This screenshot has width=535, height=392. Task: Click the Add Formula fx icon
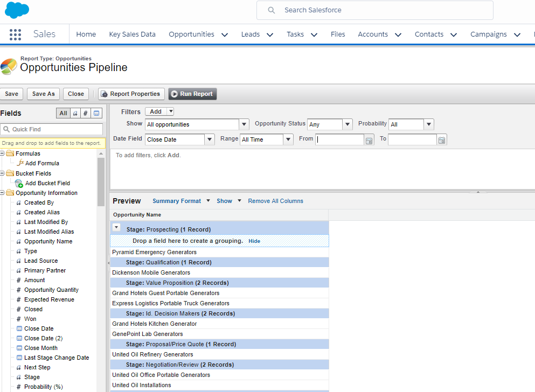(x=21, y=163)
